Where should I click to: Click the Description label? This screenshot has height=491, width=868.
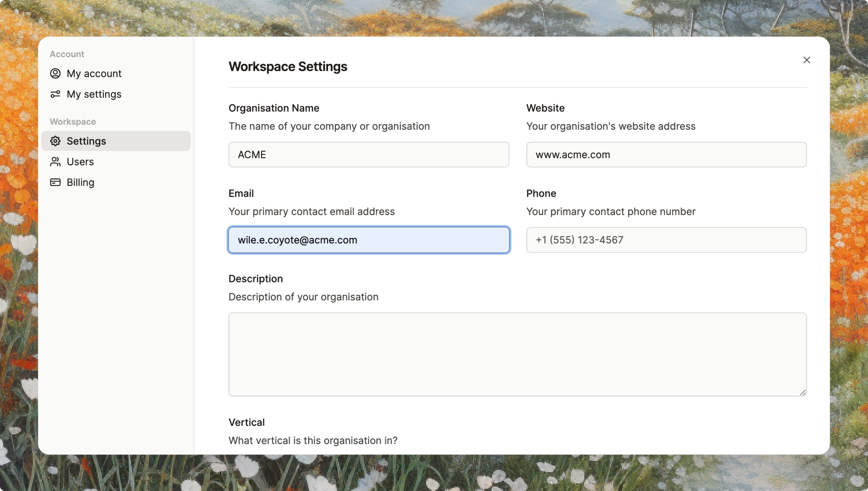(x=255, y=279)
